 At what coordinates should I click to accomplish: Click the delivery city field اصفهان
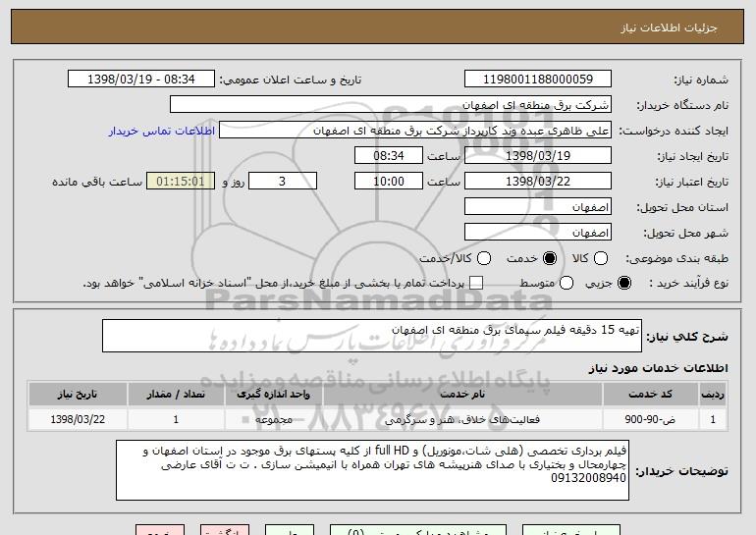[x=538, y=233]
